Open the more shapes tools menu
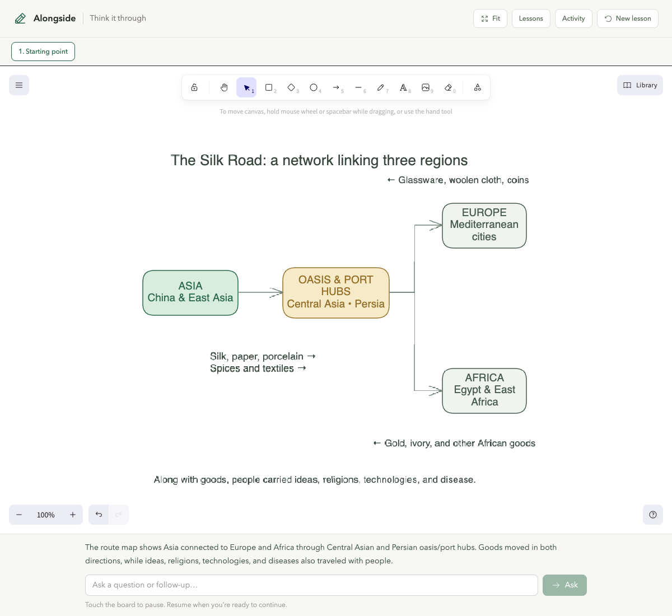 click(x=478, y=87)
